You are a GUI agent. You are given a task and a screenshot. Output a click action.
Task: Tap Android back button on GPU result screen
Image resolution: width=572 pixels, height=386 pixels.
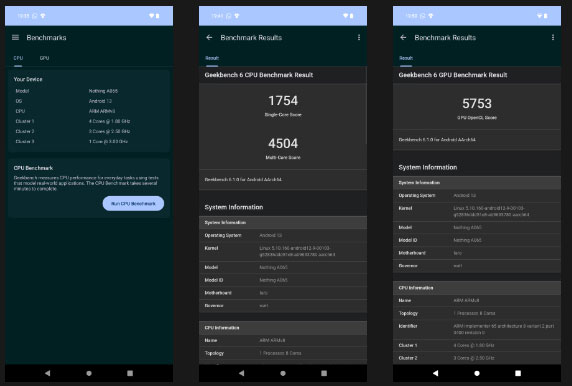436,373
